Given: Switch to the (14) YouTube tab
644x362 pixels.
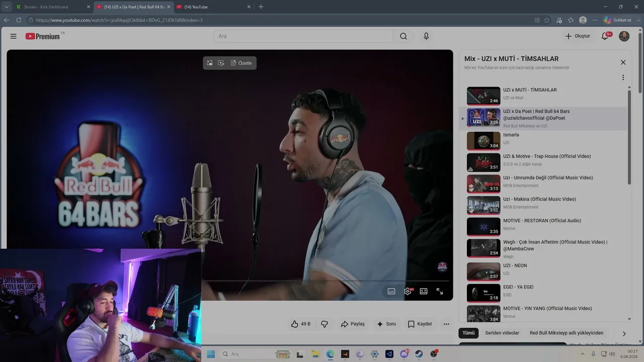Looking at the screenshot, I should coord(213,7).
